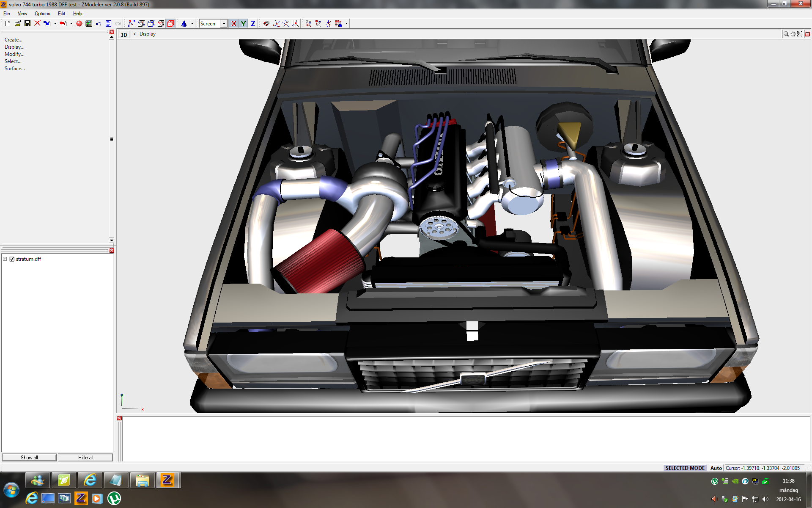
Task: Open the Edit menu
Action: point(61,14)
